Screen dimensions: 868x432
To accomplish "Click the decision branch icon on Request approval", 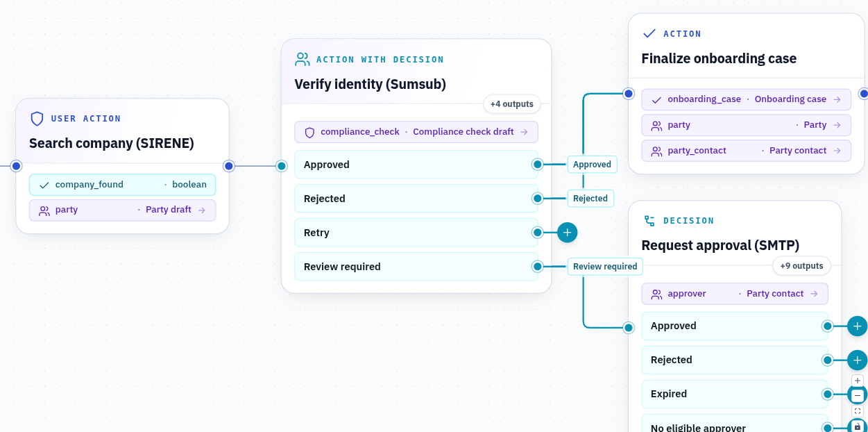I will 649,221.
